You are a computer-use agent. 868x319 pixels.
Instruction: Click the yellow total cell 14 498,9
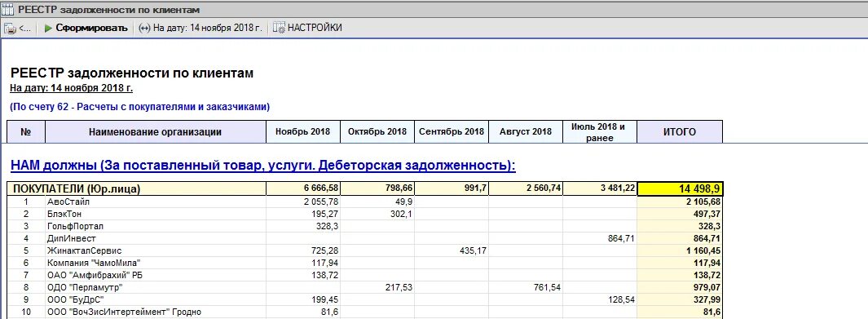pyautogui.click(x=680, y=188)
